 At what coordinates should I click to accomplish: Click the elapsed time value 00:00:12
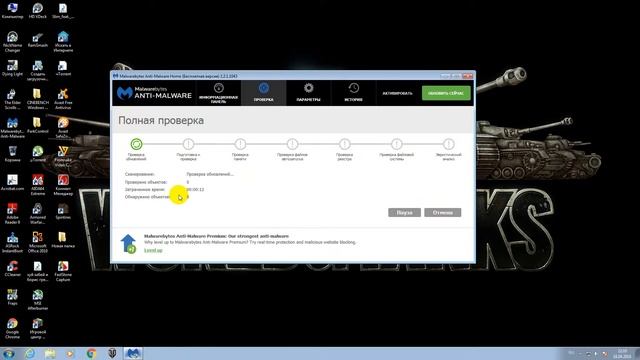pyautogui.click(x=196, y=189)
